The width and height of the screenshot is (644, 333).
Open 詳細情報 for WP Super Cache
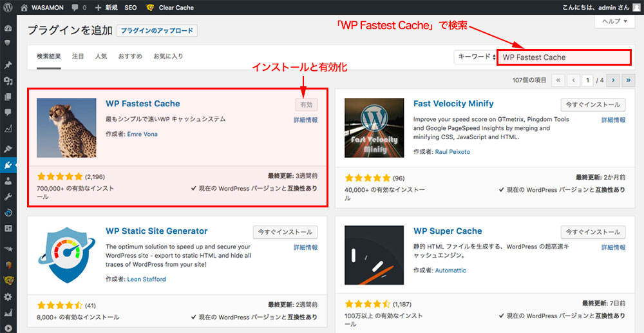[614, 247]
